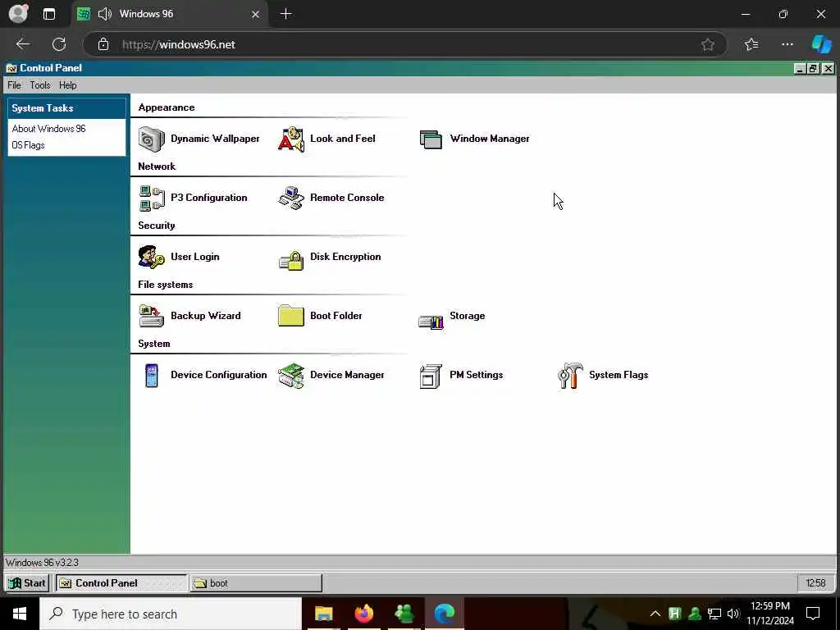Open Microsoft Edge in the taskbar
Screen dimensions: 840x630
[x=445, y=614]
